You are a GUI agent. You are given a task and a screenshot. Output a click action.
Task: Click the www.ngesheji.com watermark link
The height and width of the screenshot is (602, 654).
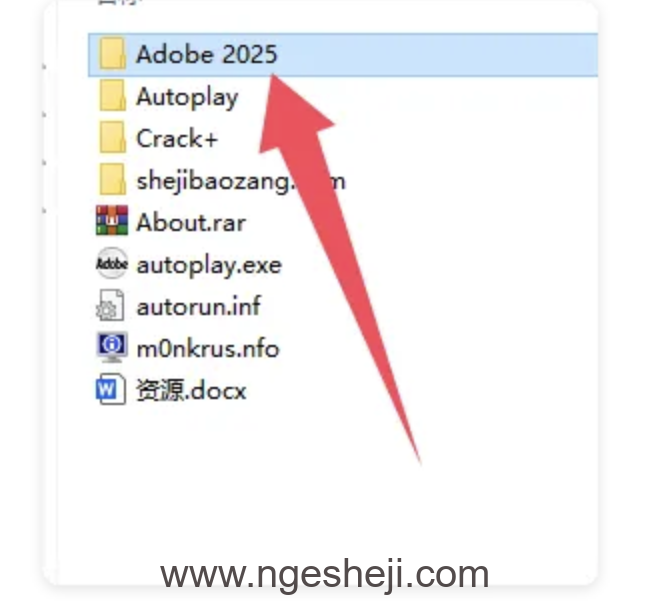coord(324,576)
